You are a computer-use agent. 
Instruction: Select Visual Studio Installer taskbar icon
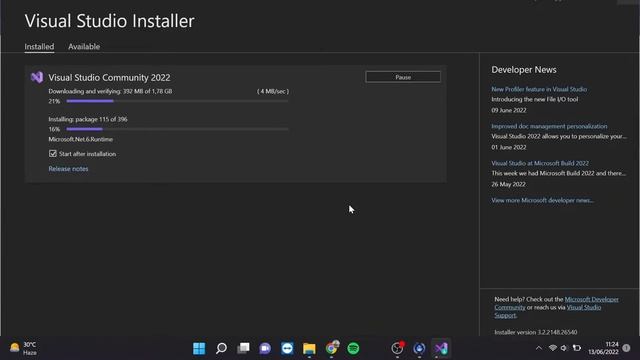click(441, 348)
